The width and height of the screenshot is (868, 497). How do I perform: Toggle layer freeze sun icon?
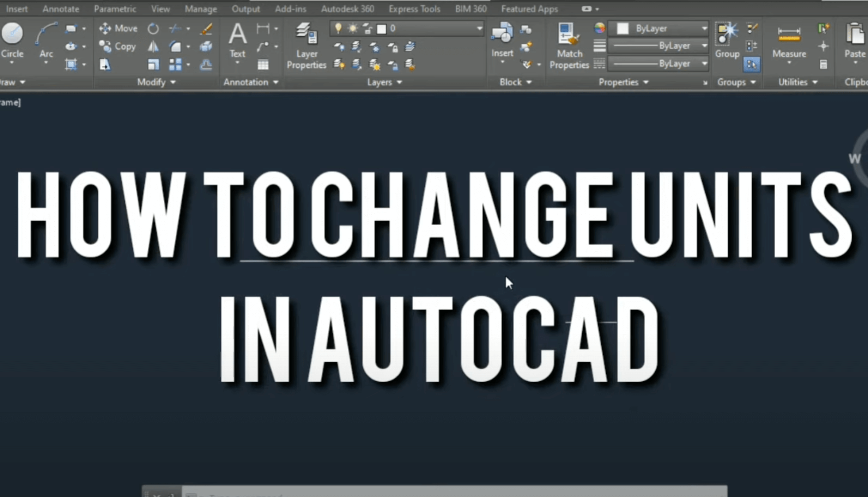point(353,28)
